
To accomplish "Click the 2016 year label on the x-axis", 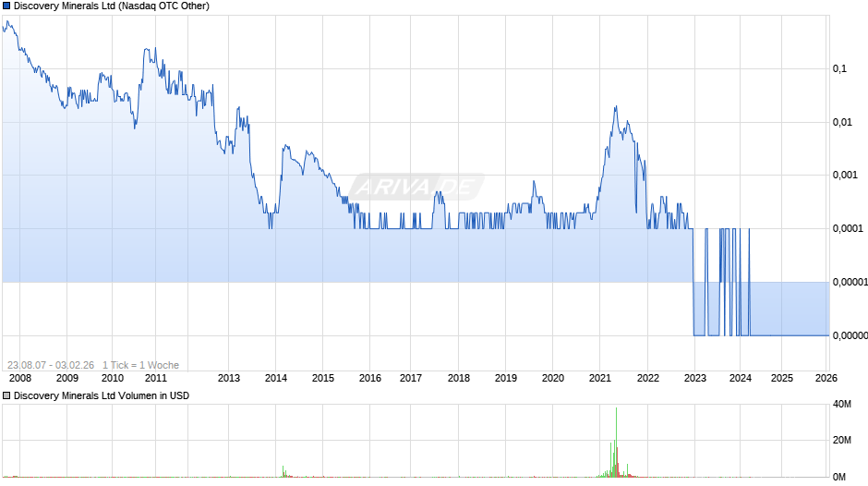I will [369, 378].
